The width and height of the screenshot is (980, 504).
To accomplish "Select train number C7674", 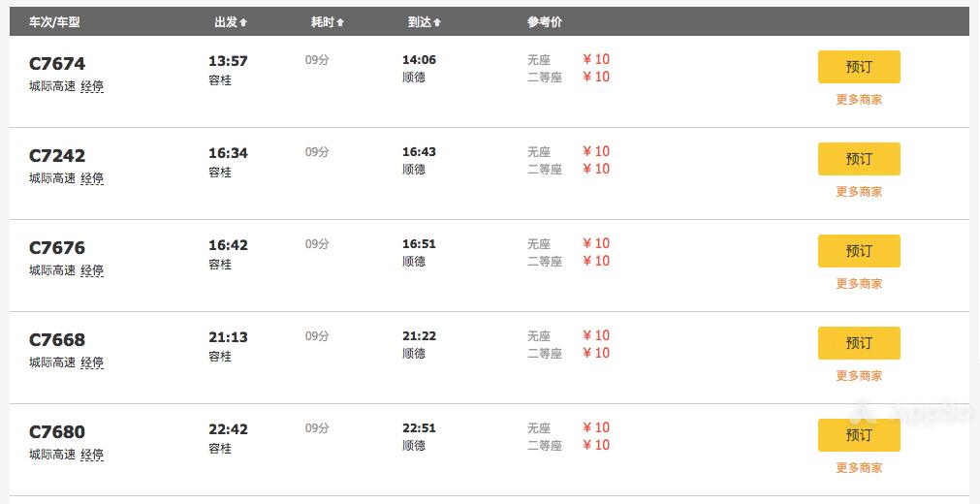I will (x=57, y=64).
